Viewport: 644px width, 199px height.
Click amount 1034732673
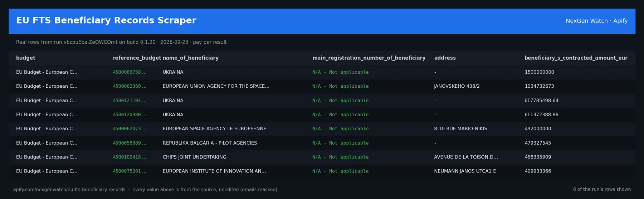pyautogui.click(x=539, y=86)
